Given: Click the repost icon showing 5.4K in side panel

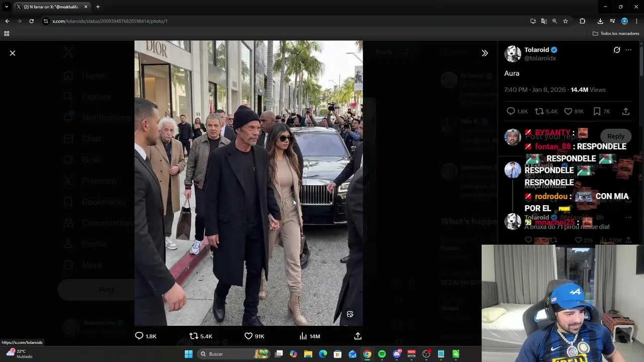Looking at the screenshot, I should (x=539, y=111).
